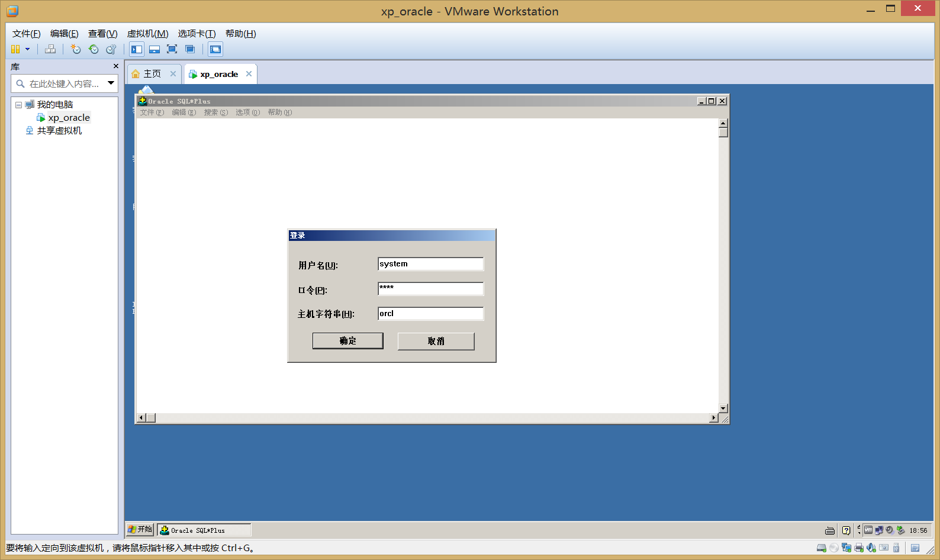Open the 虚拟机(M) menu
Viewport: 940px width, 560px height.
(148, 34)
